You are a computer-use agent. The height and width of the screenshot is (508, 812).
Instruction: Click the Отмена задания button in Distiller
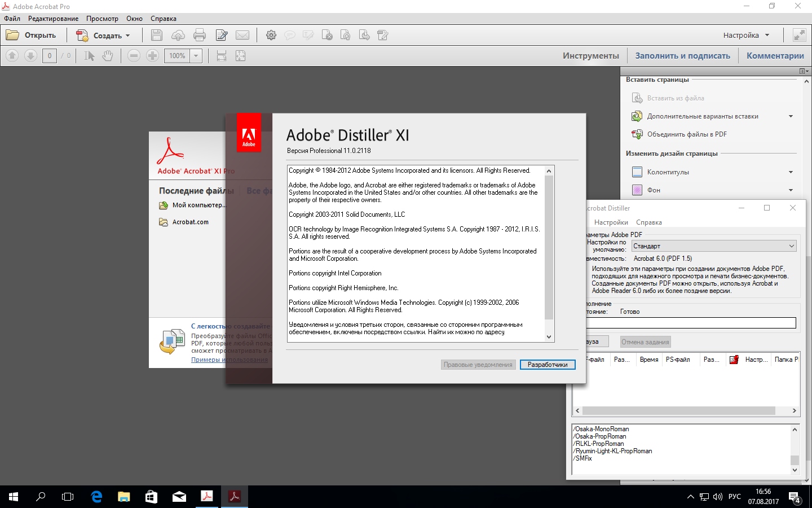(x=645, y=342)
